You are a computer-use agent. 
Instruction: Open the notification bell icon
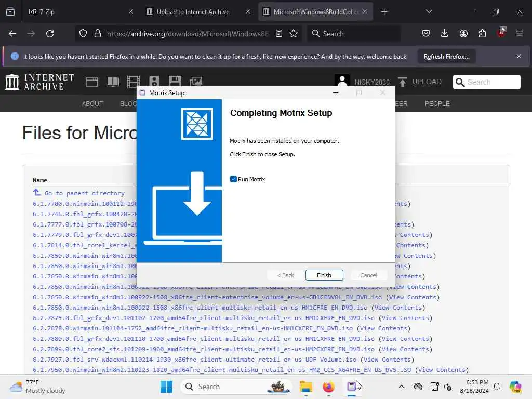(x=497, y=387)
